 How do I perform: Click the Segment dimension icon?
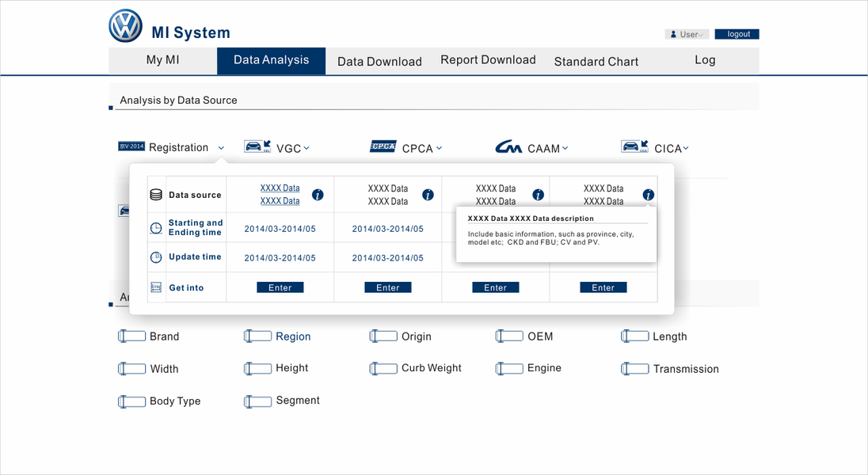click(x=258, y=401)
